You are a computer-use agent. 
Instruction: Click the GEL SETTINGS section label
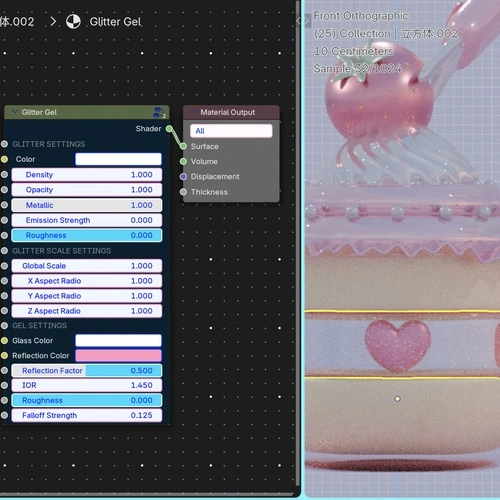click(x=39, y=325)
